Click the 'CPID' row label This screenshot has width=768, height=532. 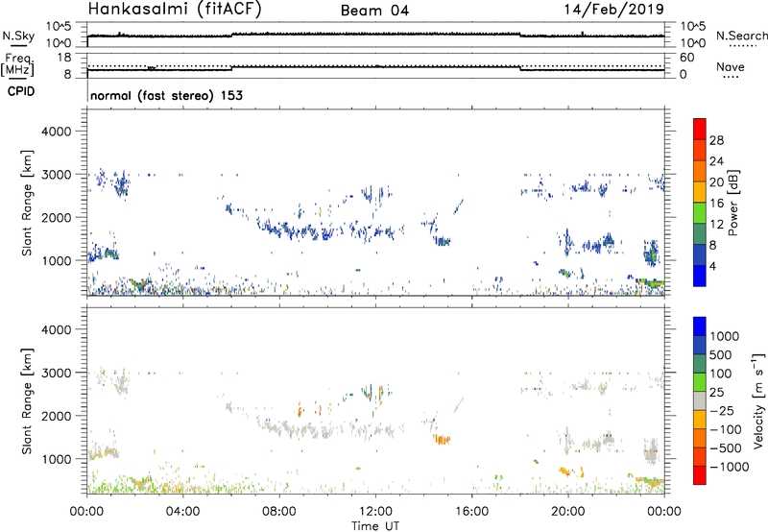tap(21, 91)
